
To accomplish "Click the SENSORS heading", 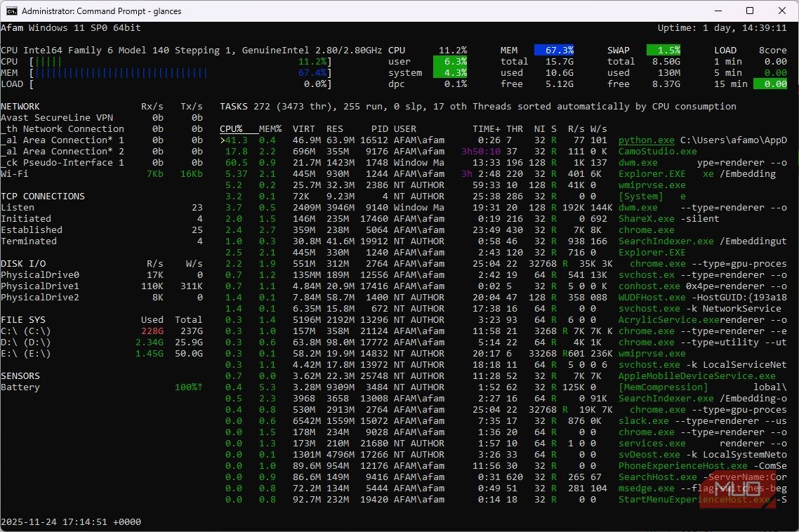I will click(x=20, y=375).
